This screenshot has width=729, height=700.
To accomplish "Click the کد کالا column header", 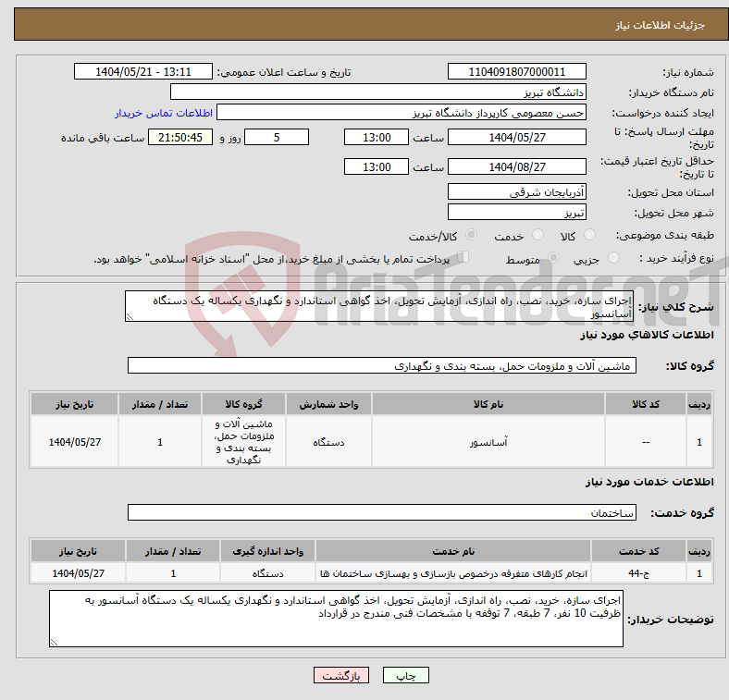I will (x=646, y=404).
